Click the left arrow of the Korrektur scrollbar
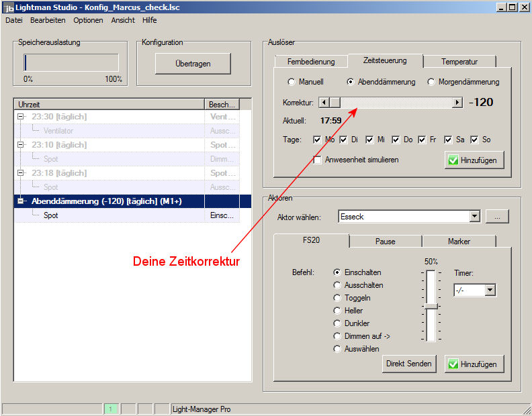Screen dimensions: 532x416 (x=324, y=103)
